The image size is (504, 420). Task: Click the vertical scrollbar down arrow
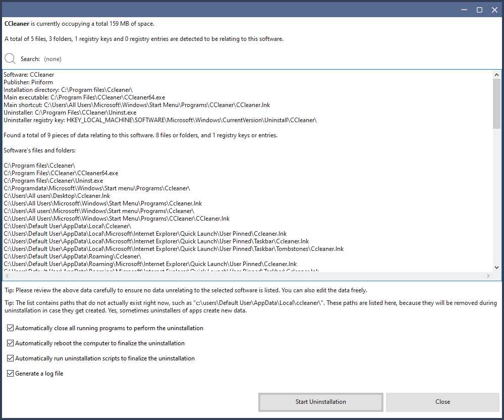pos(496,267)
